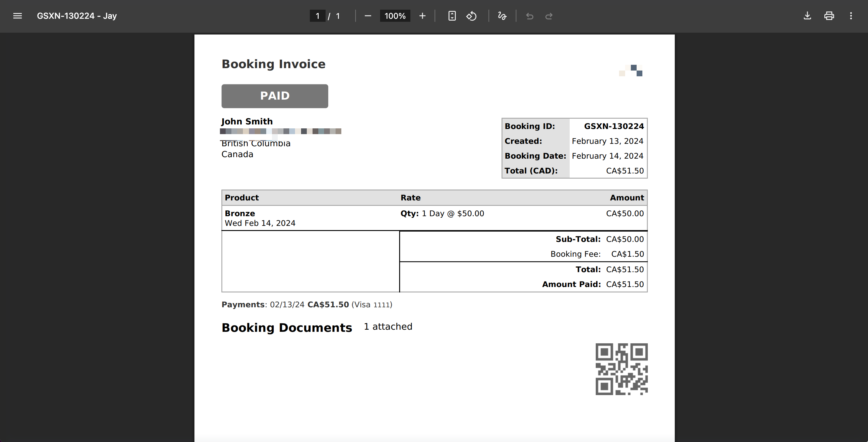Image resolution: width=868 pixels, height=442 pixels.
Task: Open the More actions three-dot menu
Action: coord(851,16)
